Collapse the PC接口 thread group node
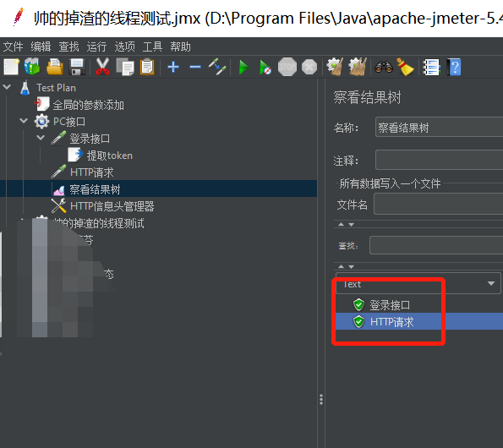The height and width of the screenshot is (448, 503). click(x=24, y=121)
